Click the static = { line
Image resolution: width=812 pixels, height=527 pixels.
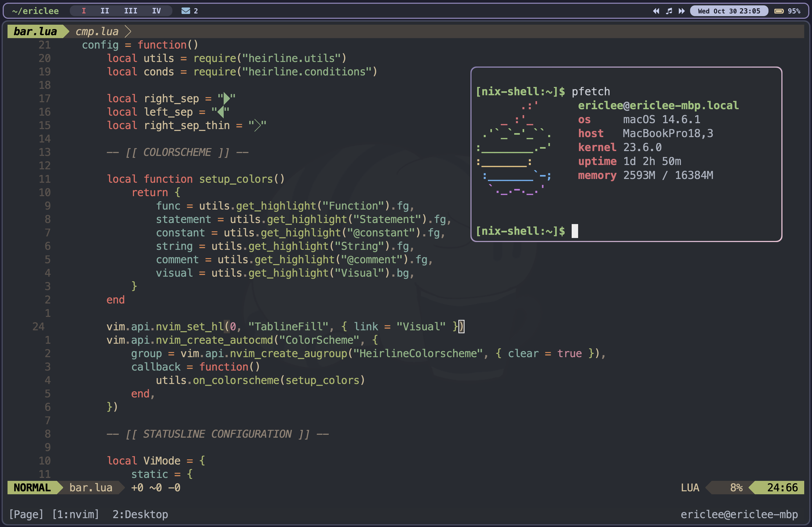tap(162, 474)
